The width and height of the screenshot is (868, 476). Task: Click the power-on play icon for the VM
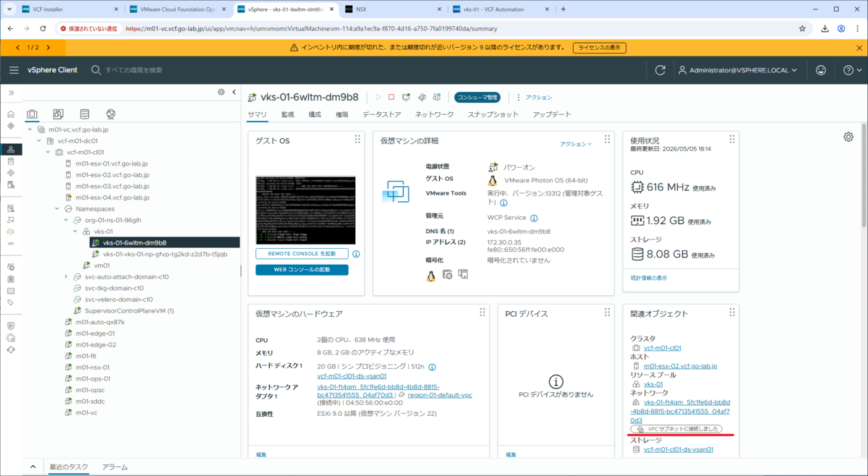378,97
